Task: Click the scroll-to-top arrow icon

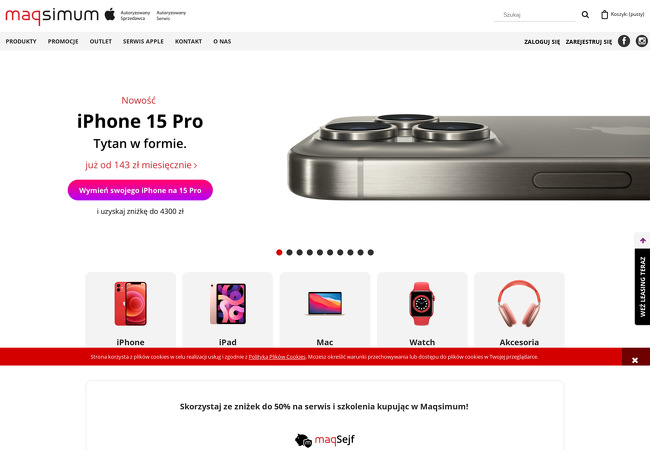Action: tap(643, 241)
